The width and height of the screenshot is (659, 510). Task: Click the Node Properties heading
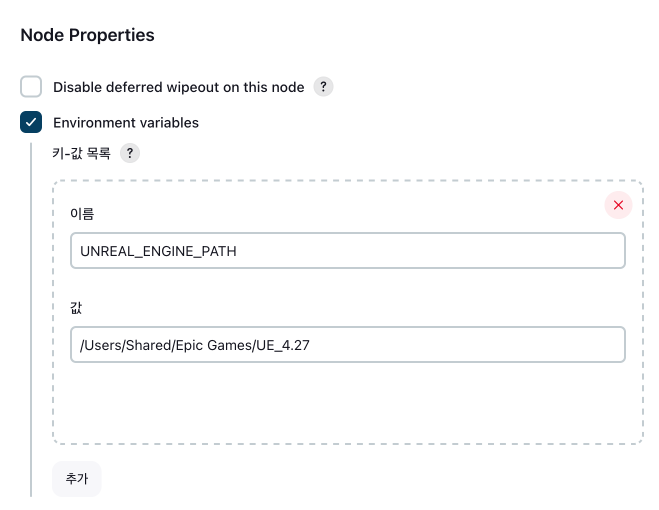coord(87,35)
